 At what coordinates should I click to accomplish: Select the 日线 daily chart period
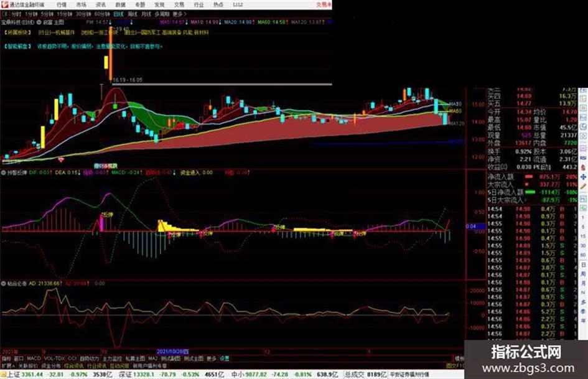click(118, 14)
